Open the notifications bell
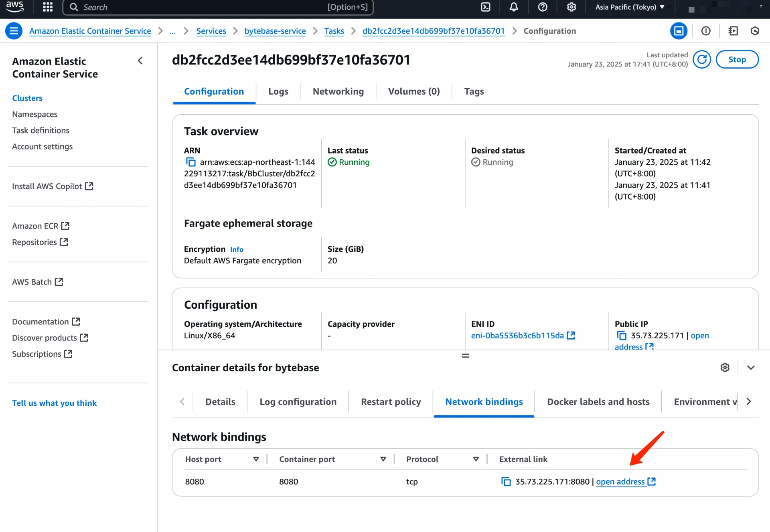Screen dimensions: 770x532 (514, 7)
